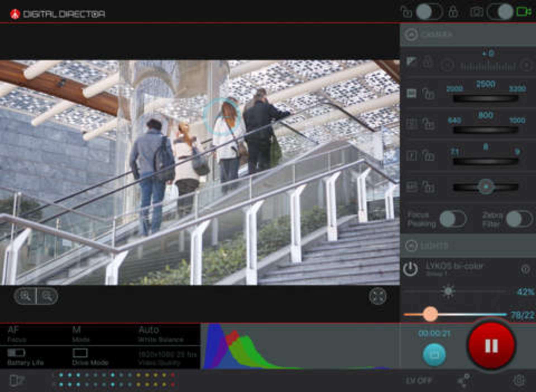This screenshot has width=536, height=392.
Task: Power off the LYKOS bi-color light
Action: point(410,269)
